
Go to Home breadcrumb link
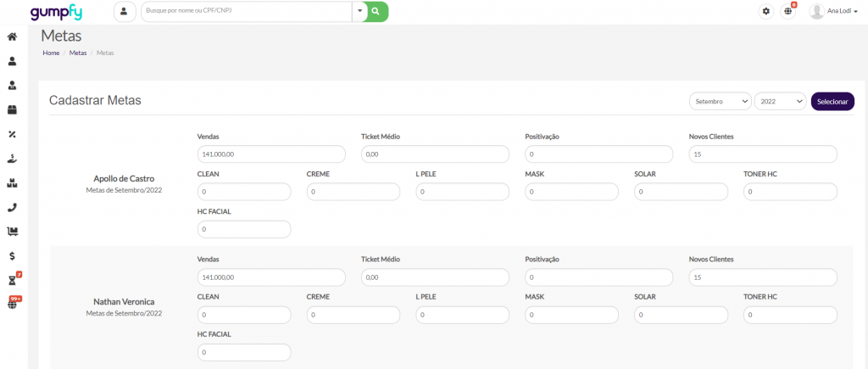51,53
